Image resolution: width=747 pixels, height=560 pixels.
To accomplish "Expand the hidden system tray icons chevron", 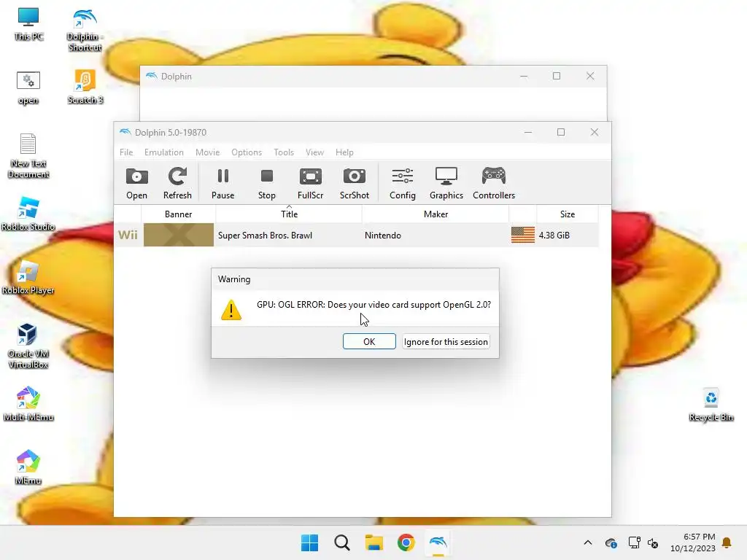I will pos(588,542).
